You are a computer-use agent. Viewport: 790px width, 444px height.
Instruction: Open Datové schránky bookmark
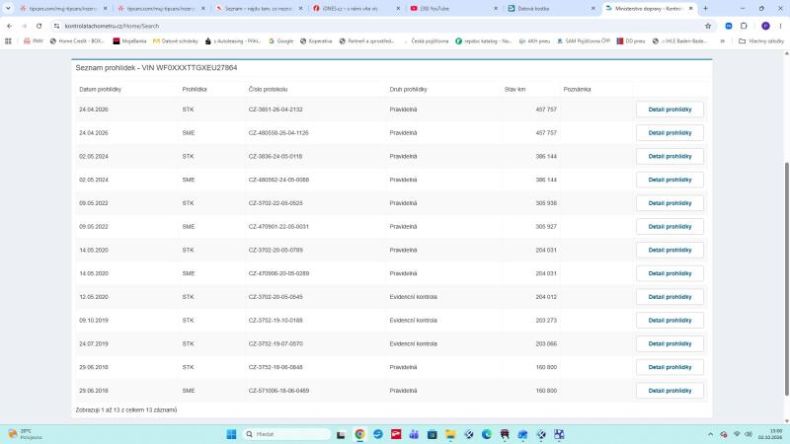[x=175, y=41]
